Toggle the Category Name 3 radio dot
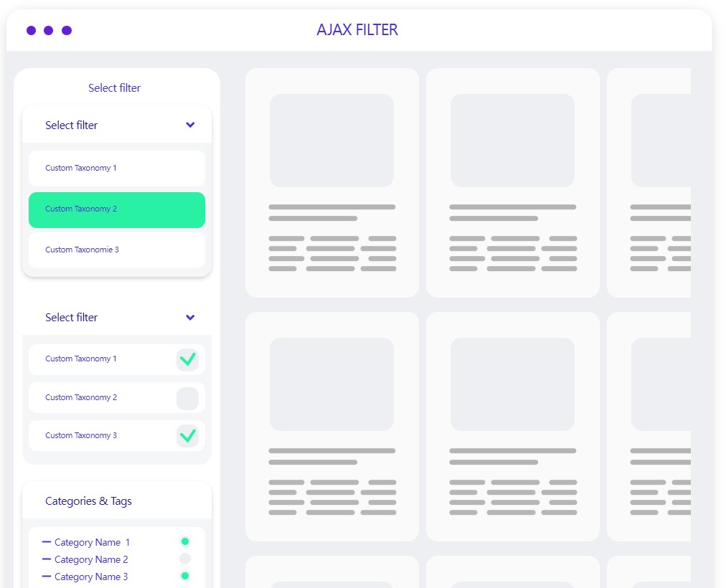The height and width of the screenshot is (588, 726). [x=185, y=576]
